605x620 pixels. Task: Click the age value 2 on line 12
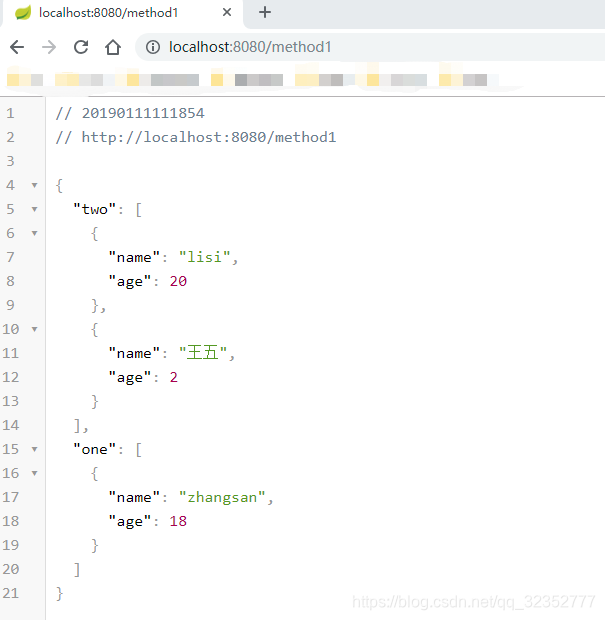pos(174,377)
